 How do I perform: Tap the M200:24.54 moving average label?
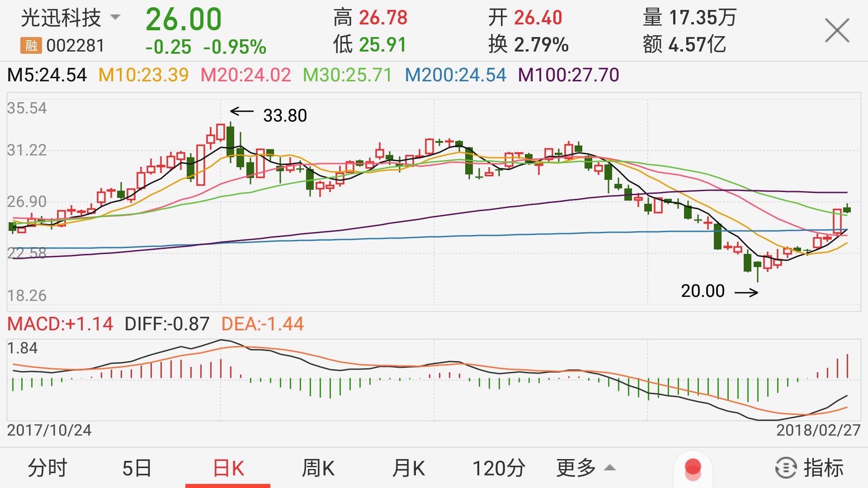(455, 75)
